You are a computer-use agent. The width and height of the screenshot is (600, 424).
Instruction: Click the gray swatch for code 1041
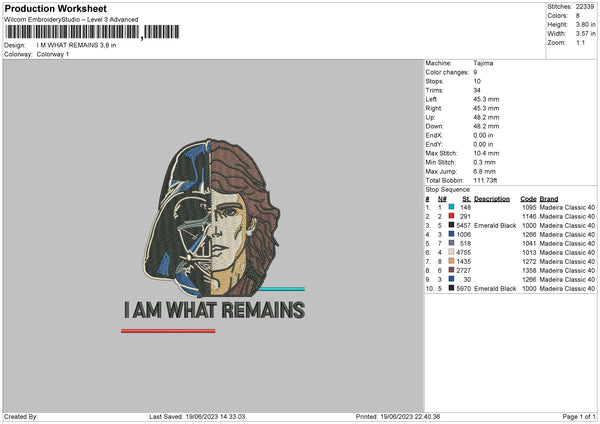(x=452, y=243)
